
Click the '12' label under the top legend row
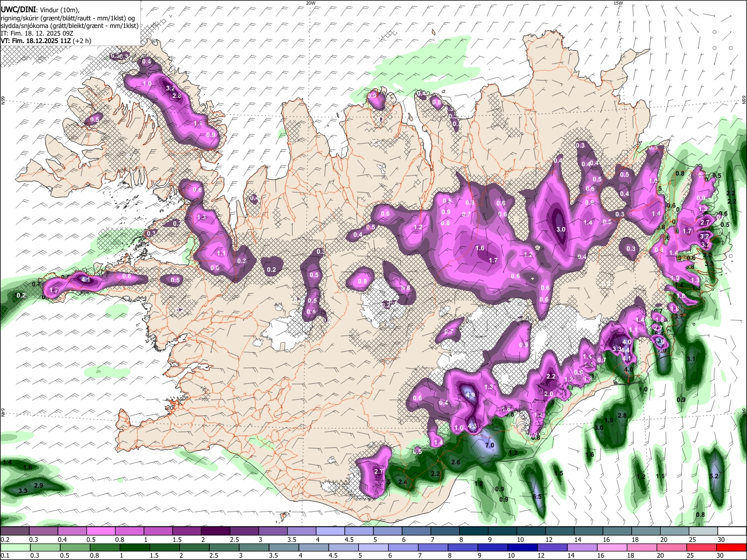550,540
